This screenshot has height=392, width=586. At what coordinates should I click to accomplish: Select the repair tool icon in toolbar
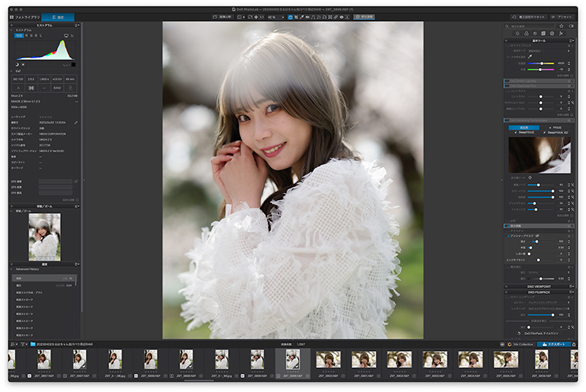[x=335, y=17]
